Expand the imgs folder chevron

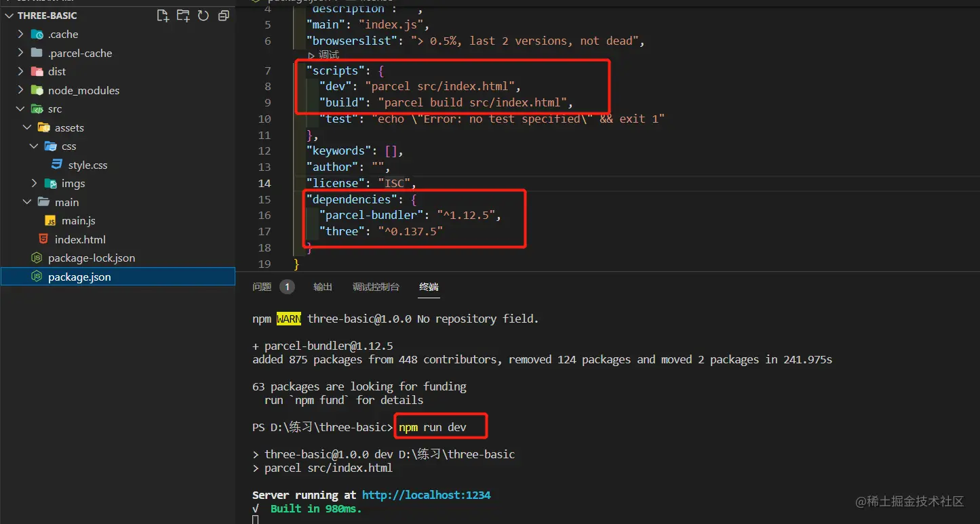point(34,184)
